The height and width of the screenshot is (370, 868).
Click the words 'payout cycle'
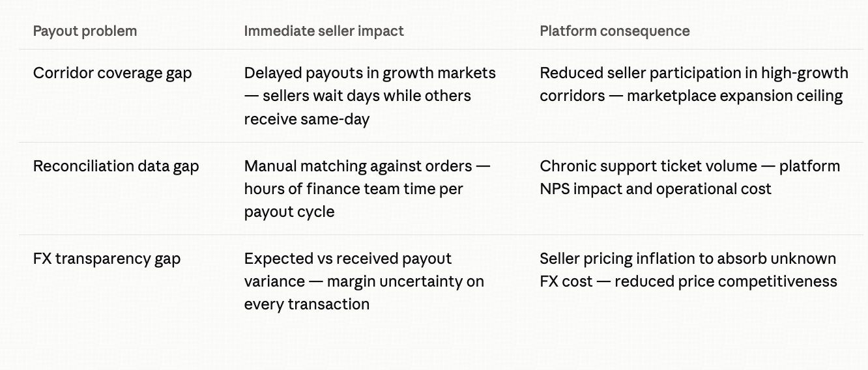click(x=289, y=212)
